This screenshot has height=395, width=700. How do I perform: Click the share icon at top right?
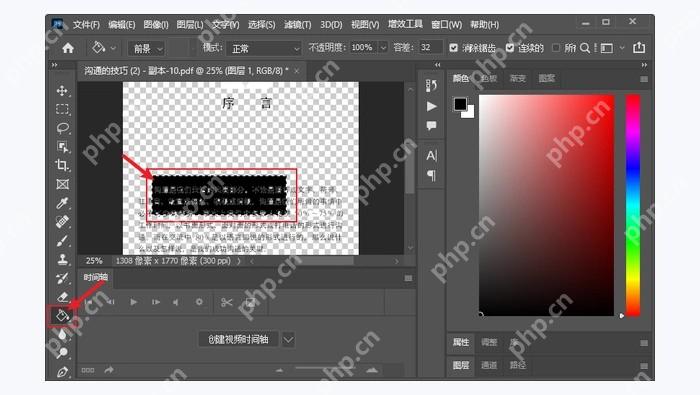(639, 47)
